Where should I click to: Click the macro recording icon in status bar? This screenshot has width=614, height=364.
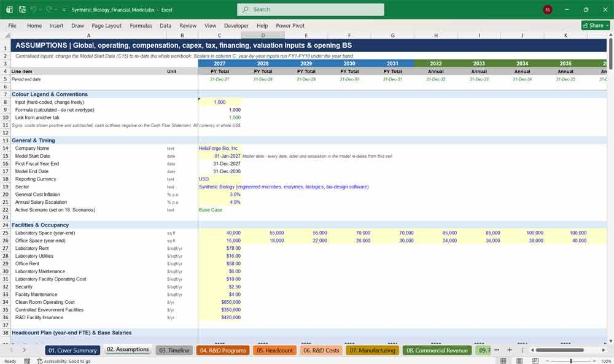click(27, 361)
